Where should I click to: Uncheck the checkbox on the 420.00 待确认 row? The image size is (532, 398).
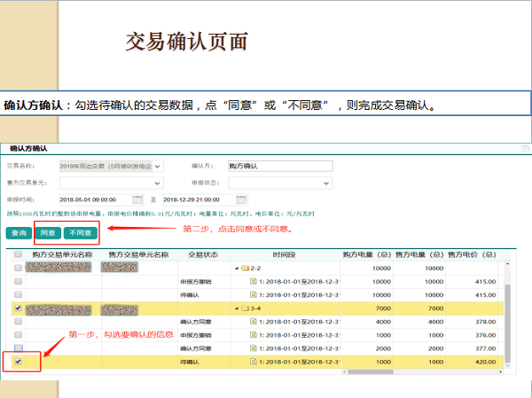tap(19, 363)
